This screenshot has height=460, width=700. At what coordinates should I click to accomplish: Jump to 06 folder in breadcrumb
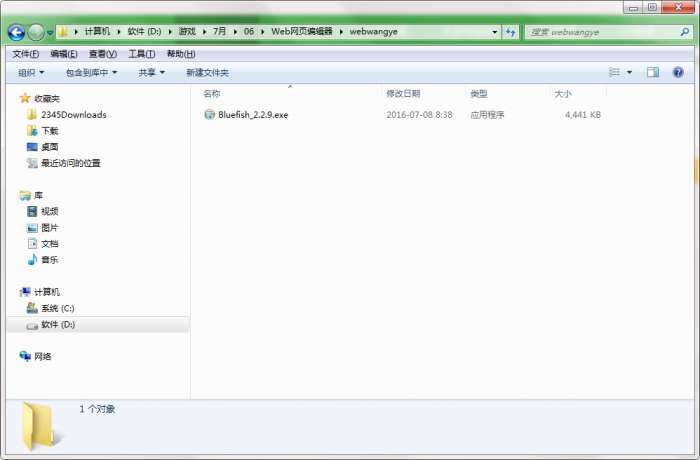click(x=249, y=32)
